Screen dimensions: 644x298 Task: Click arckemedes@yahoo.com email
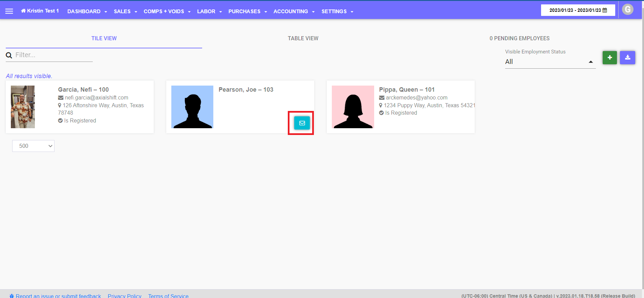(x=416, y=98)
